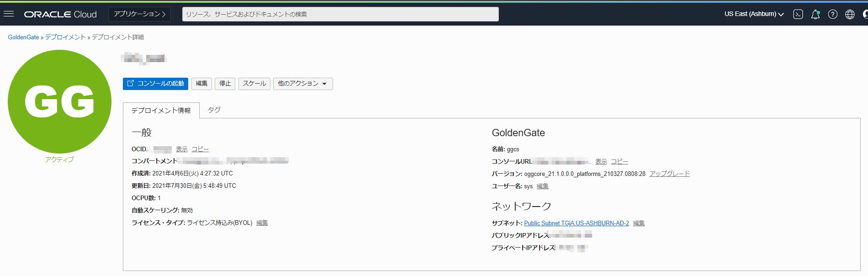The width and height of the screenshot is (868, 276).
Task: Click the ネットワーク section heading
Action: pyautogui.click(x=521, y=207)
